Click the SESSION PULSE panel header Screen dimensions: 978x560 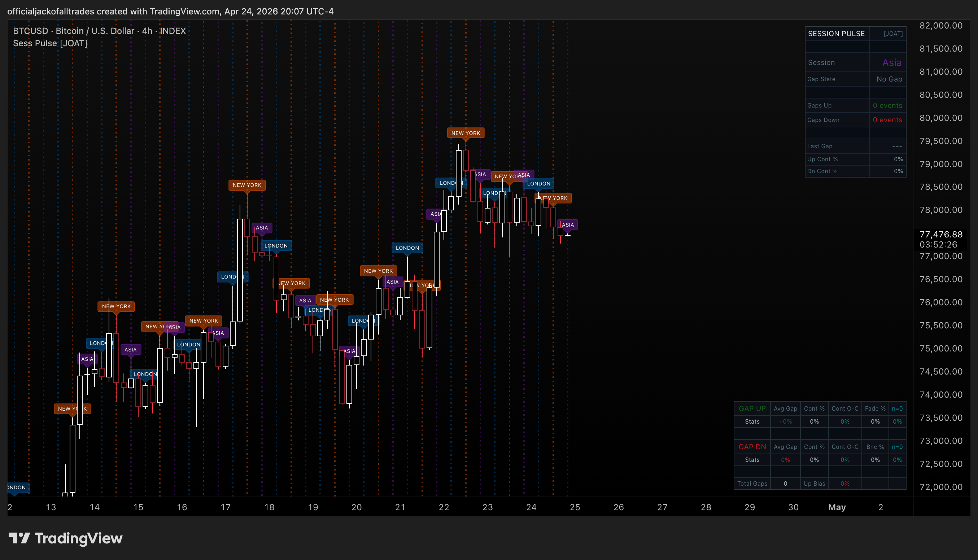point(836,34)
